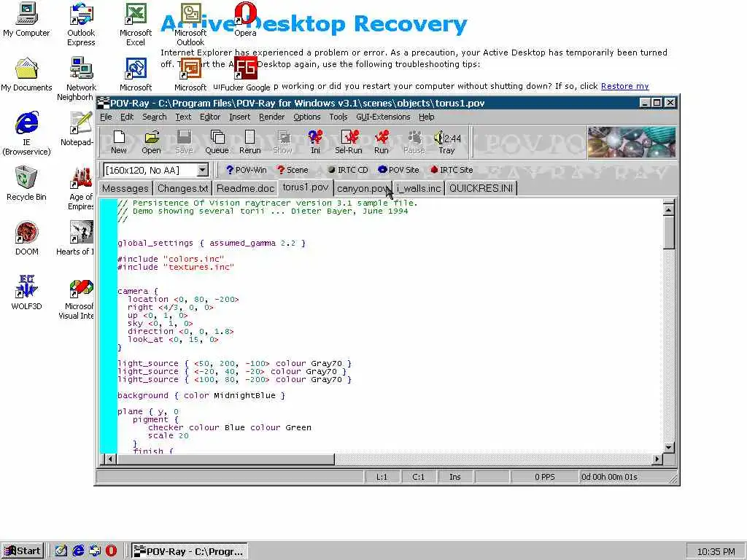Click the Open file toolbar icon
This screenshot has height=560, width=747.
pyautogui.click(x=151, y=142)
